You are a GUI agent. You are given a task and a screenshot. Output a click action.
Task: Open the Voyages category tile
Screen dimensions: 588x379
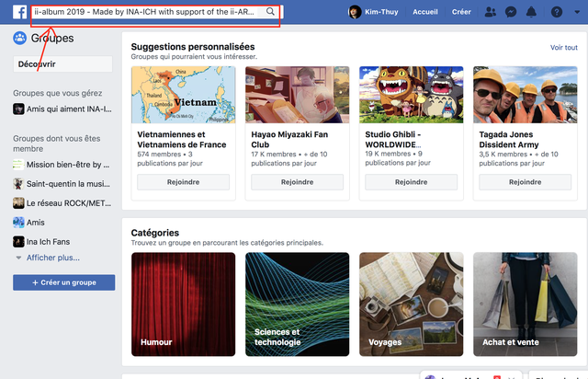pyautogui.click(x=410, y=304)
